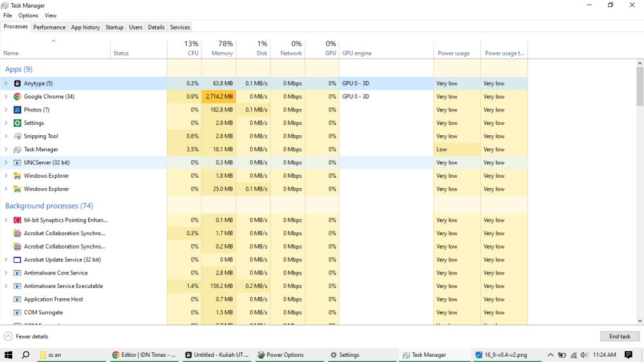Viewport: 644px width, 362px height.
Task: Click the Photos app icon
Action: coord(17,110)
